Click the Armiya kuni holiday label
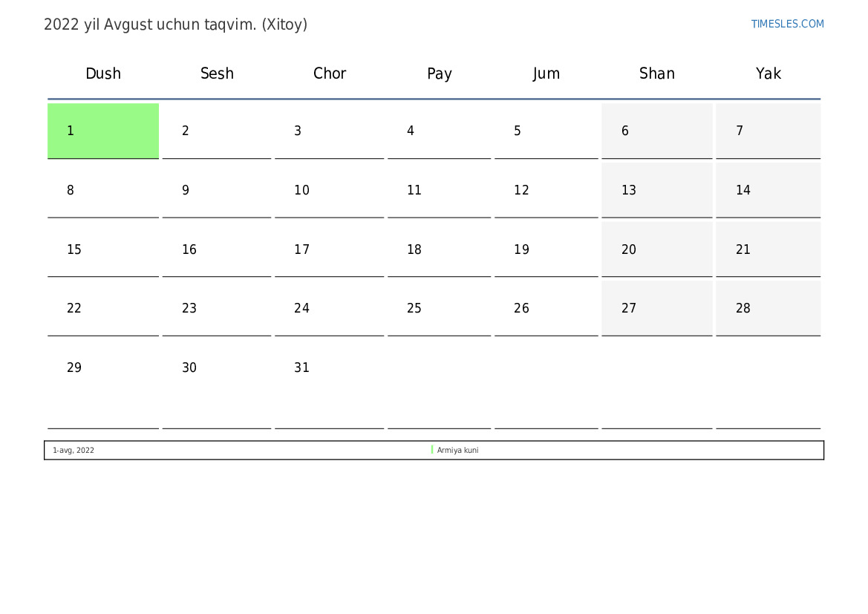Image resolution: width=868 pixels, height=614 pixels. click(x=457, y=451)
